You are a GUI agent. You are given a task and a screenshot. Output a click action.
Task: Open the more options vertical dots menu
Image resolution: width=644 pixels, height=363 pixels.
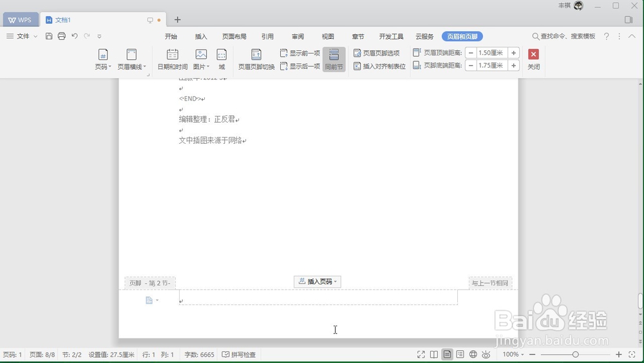(x=620, y=36)
